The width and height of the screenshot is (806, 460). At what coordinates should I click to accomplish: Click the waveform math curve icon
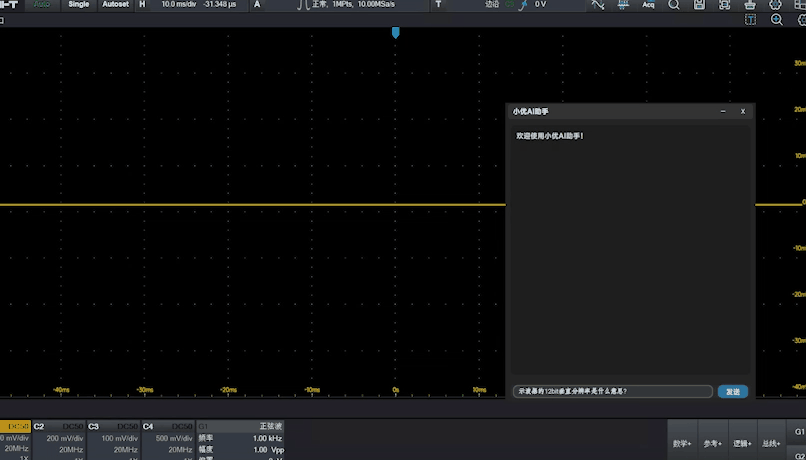click(598, 5)
